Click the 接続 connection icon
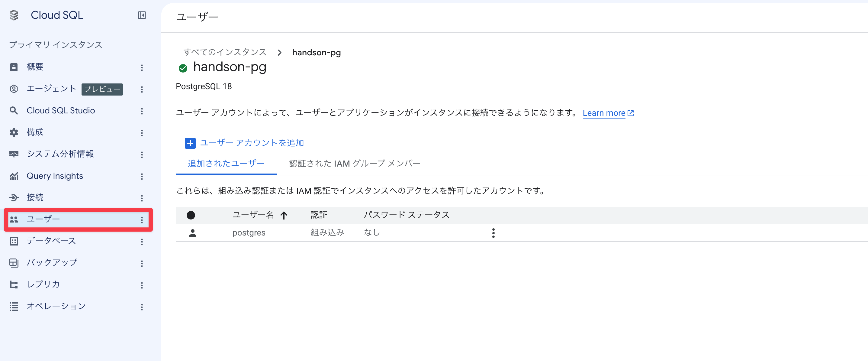This screenshot has width=868, height=361. click(14, 198)
